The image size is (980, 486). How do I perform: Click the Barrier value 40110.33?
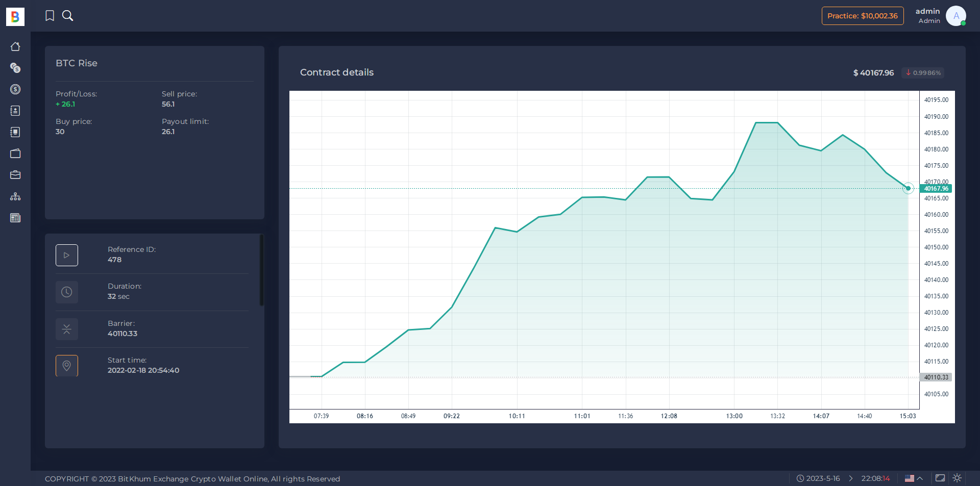[122, 334]
